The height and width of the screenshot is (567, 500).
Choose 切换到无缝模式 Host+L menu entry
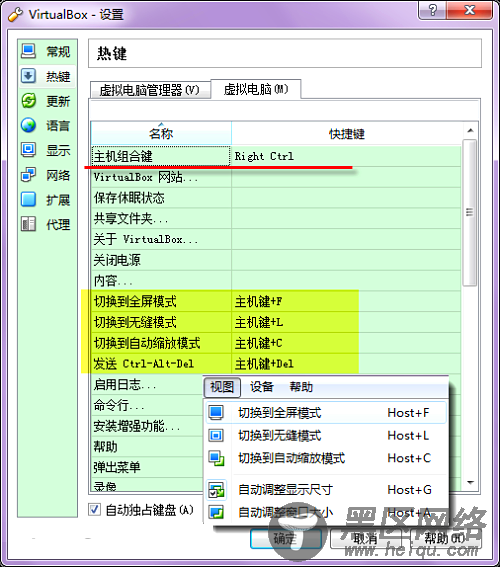click(x=326, y=436)
